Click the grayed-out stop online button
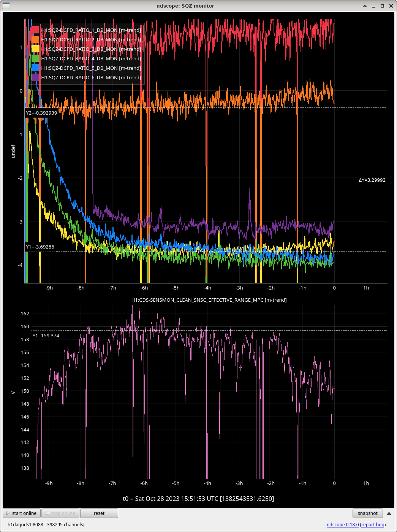Image resolution: width=397 pixels, height=532 pixels. pyautogui.click(x=60, y=513)
